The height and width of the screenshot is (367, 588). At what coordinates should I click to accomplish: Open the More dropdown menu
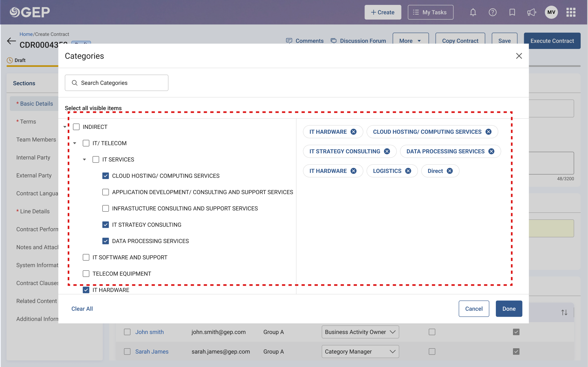coord(410,41)
